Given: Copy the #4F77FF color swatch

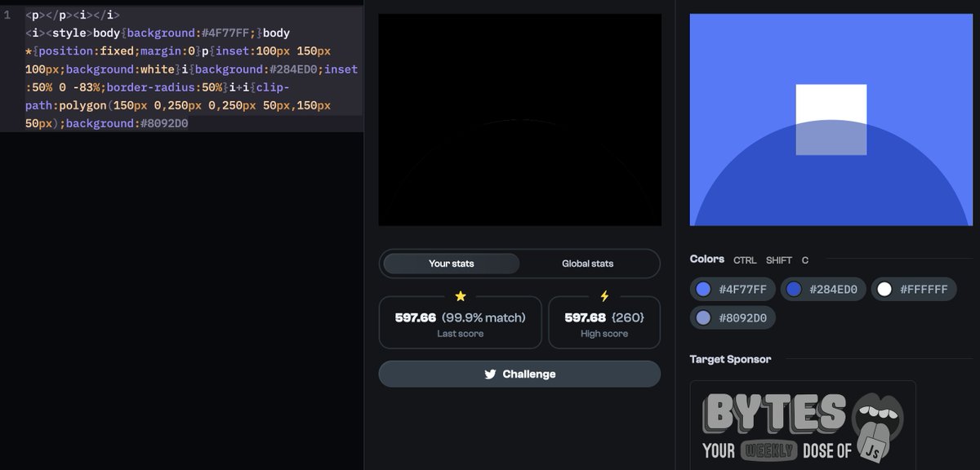Looking at the screenshot, I should (x=733, y=289).
